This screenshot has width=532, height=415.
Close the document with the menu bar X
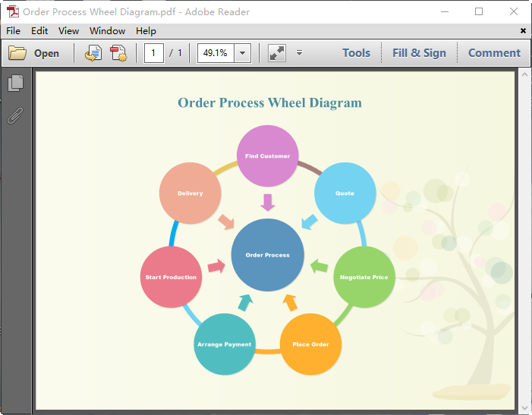point(523,31)
